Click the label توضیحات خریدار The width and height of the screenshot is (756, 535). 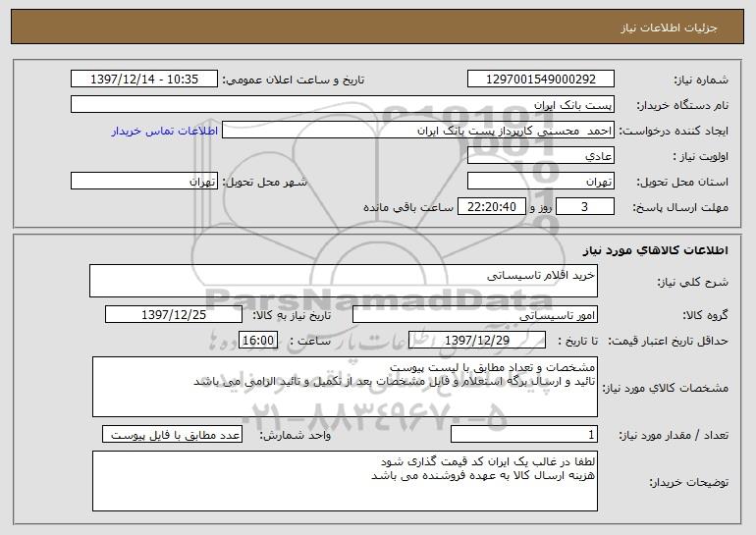coord(689,482)
